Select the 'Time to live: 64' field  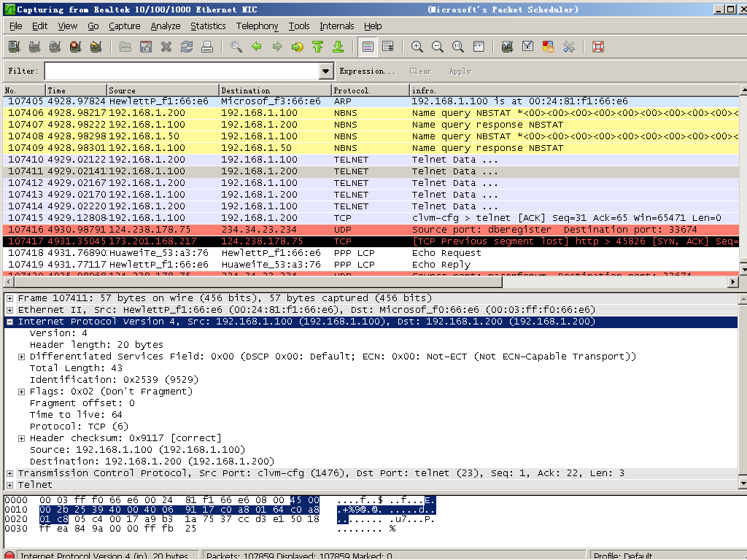coord(76,415)
